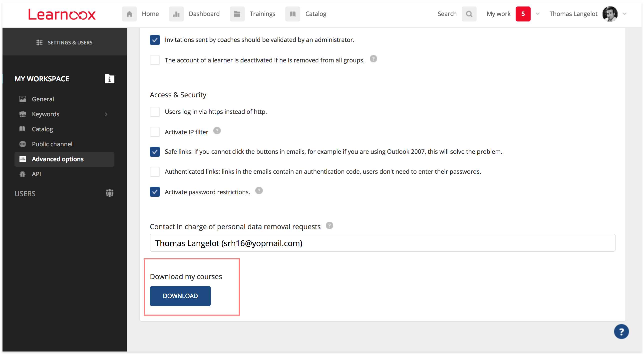Image resolution: width=644 pixels, height=354 pixels.
Task: Click the My Workspace info icon
Action: click(x=109, y=79)
